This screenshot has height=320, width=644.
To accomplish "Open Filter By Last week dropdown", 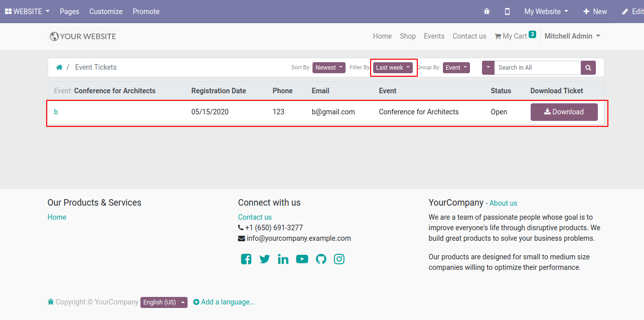I will 393,68.
